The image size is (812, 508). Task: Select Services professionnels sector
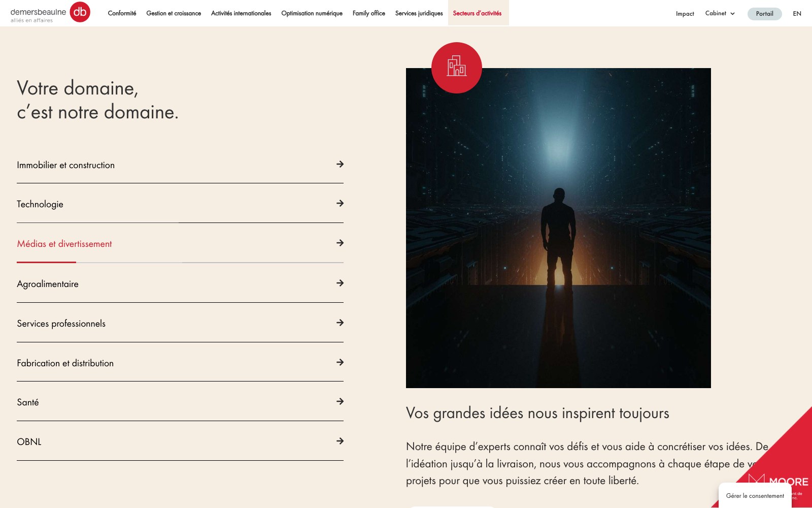click(x=180, y=323)
